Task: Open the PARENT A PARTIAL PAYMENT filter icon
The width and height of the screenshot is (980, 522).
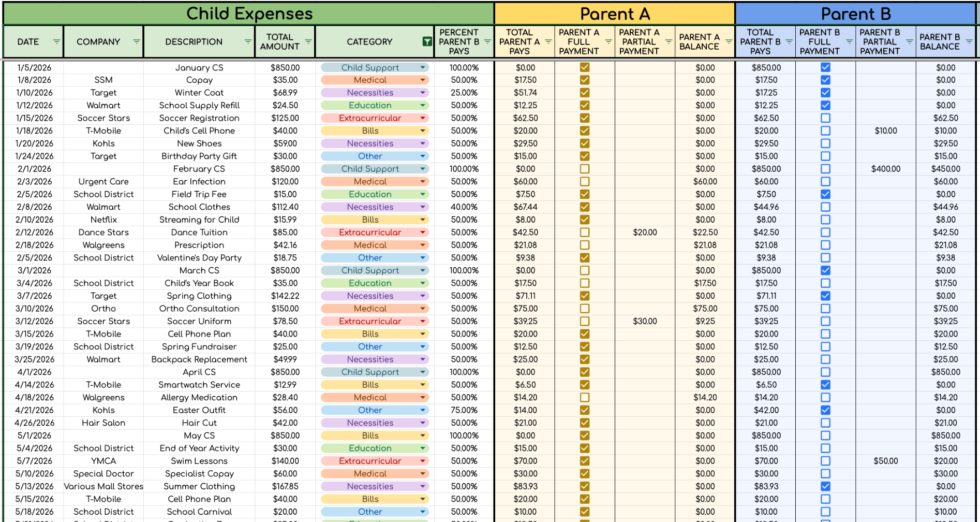Action: click(x=669, y=41)
